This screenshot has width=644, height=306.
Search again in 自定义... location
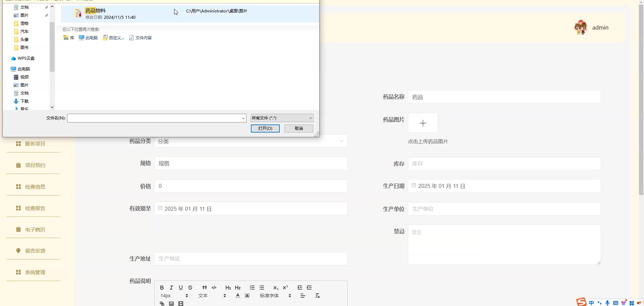click(x=114, y=38)
